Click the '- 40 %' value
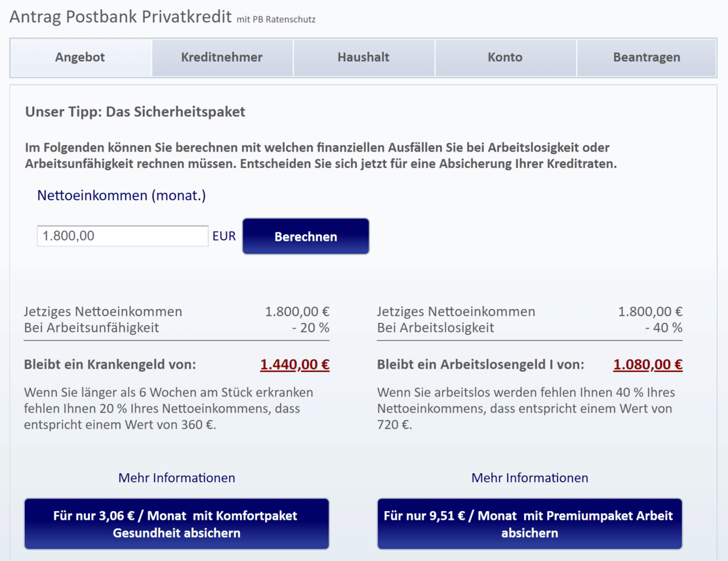Viewport: 728px width, 561px height. coord(664,328)
